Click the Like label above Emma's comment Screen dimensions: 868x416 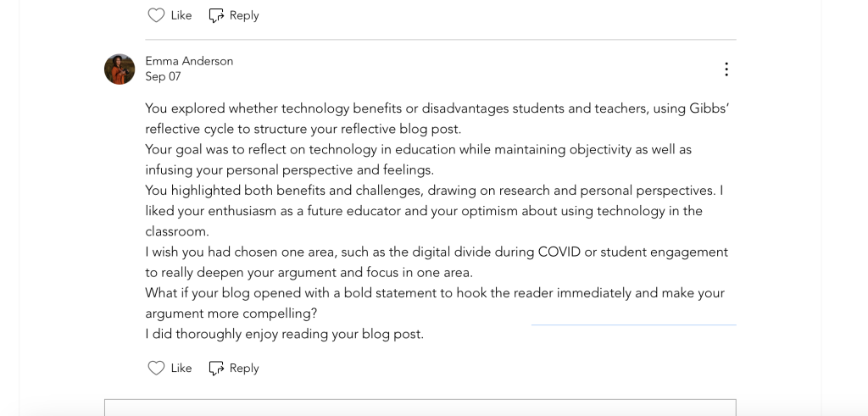coord(181,15)
